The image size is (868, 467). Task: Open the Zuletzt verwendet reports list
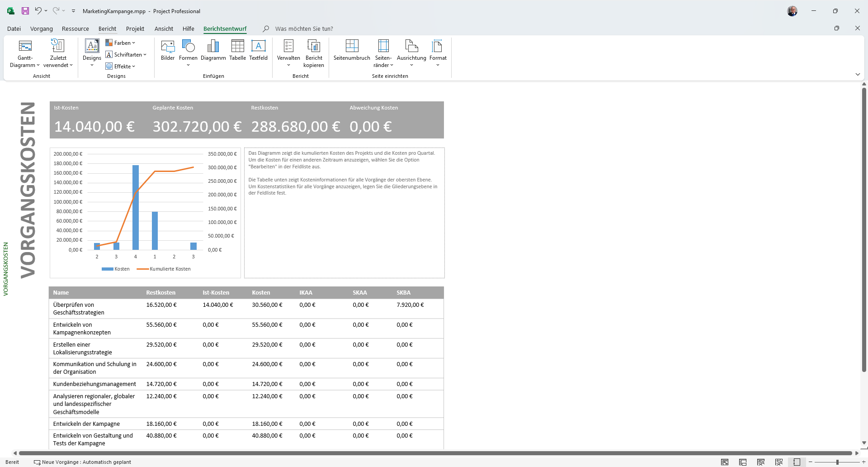point(58,53)
